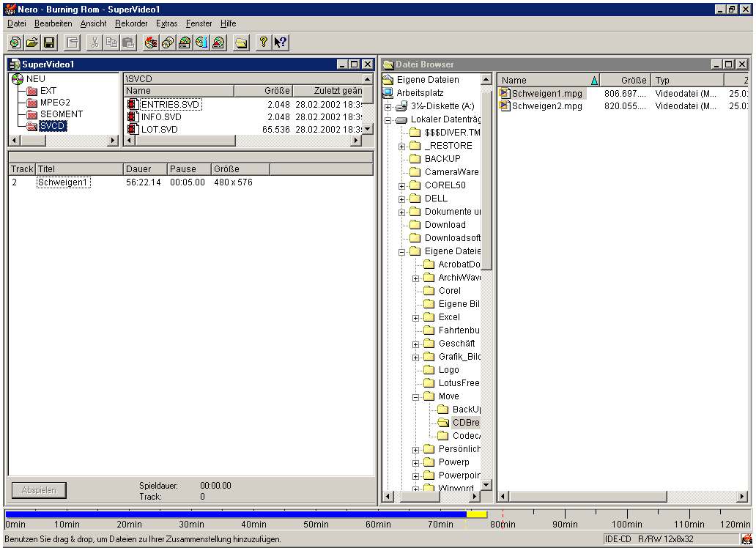The height and width of the screenshot is (548, 756).
Task: Expand the COREL50 folder node
Action: click(402, 186)
